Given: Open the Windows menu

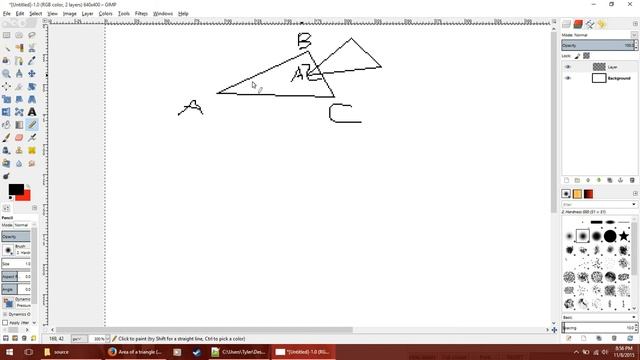Looking at the screenshot, I should point(163,13).
